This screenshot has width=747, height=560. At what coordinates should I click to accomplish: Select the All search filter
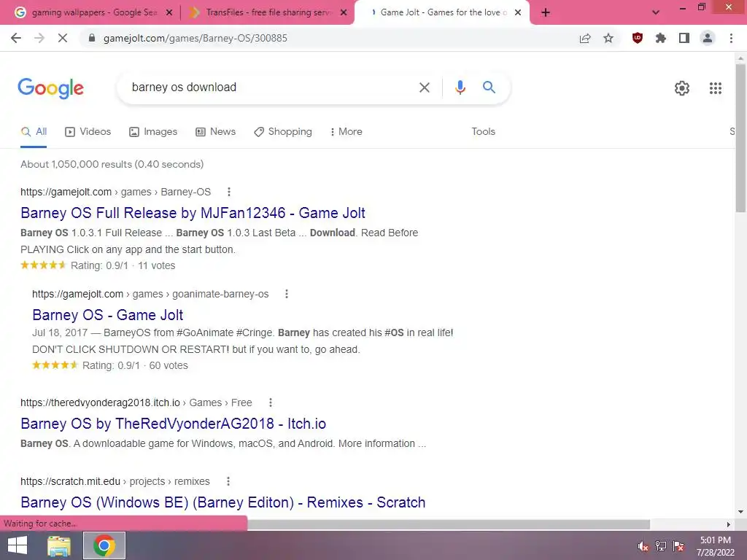point(34,132)
